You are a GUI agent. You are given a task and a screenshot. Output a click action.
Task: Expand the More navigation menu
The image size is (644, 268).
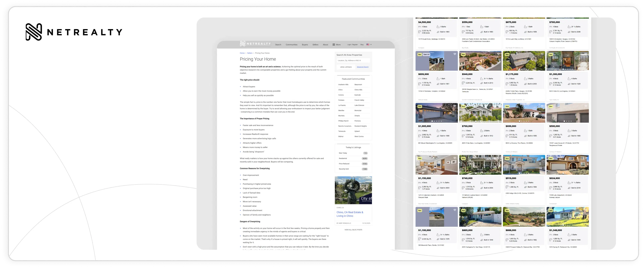[x=338, y=45]
